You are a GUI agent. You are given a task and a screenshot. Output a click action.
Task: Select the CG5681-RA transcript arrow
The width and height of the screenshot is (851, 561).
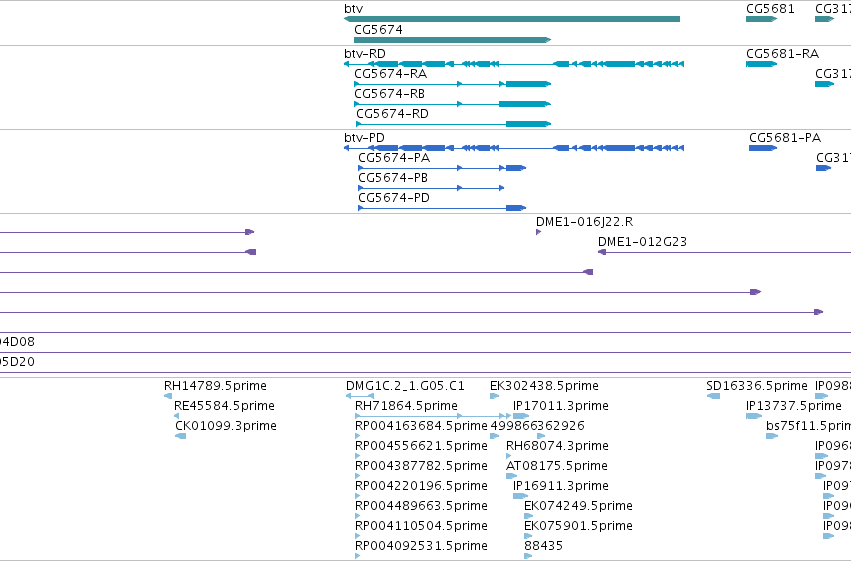coord(761,64)
